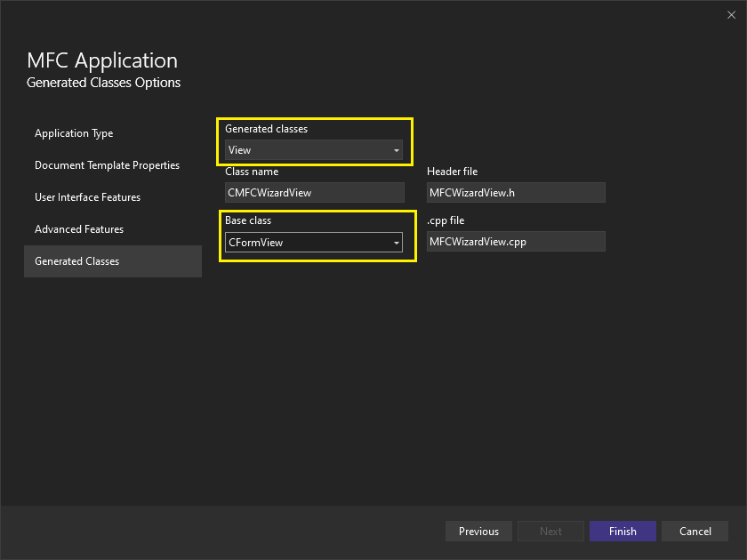The image size is (747, 560).
Task: Click the arrow on the CFormView combo box
Action: (397, 242)
